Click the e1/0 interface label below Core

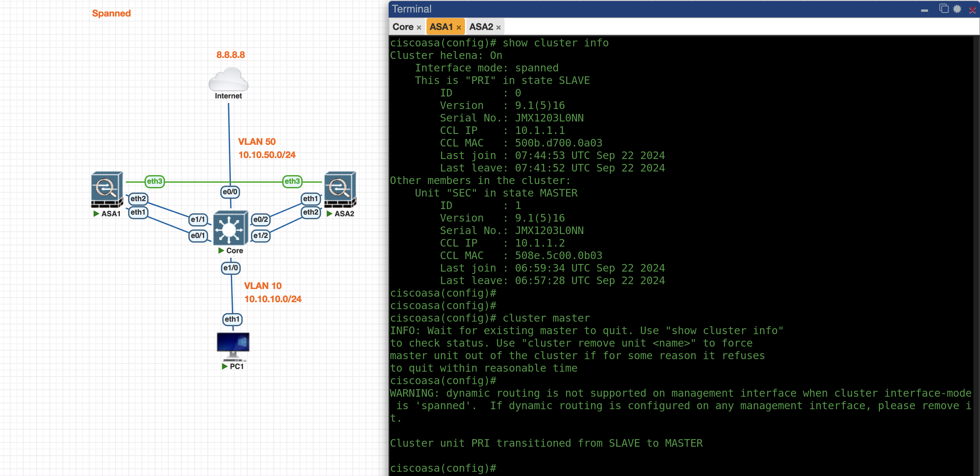coord(231,268)
